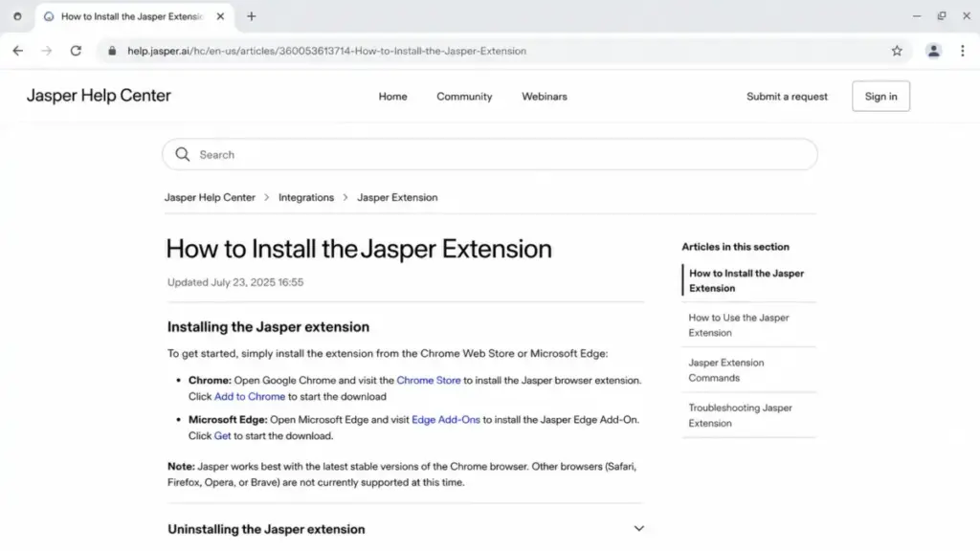This screenshot has width=980, height=551.
Task: Open the Community navigation item
Action: pos(464,97)
